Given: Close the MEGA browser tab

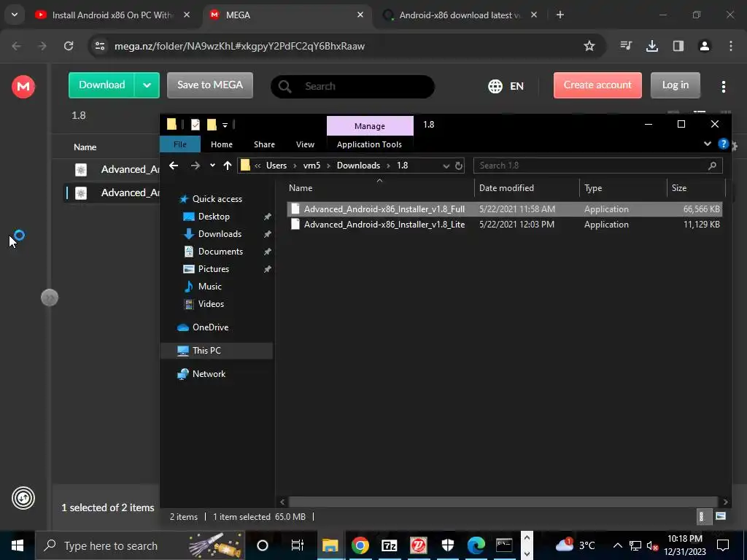Looking at the screenshot, I should (360, 15).
